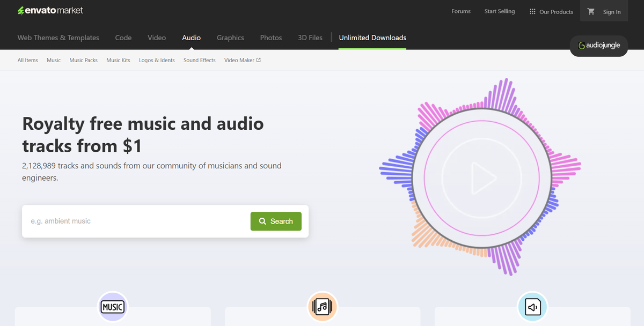Click Start Selling in the header
The height and width of the screenshot is (326, 644).
pyautogui.click(x=500, y=11)
